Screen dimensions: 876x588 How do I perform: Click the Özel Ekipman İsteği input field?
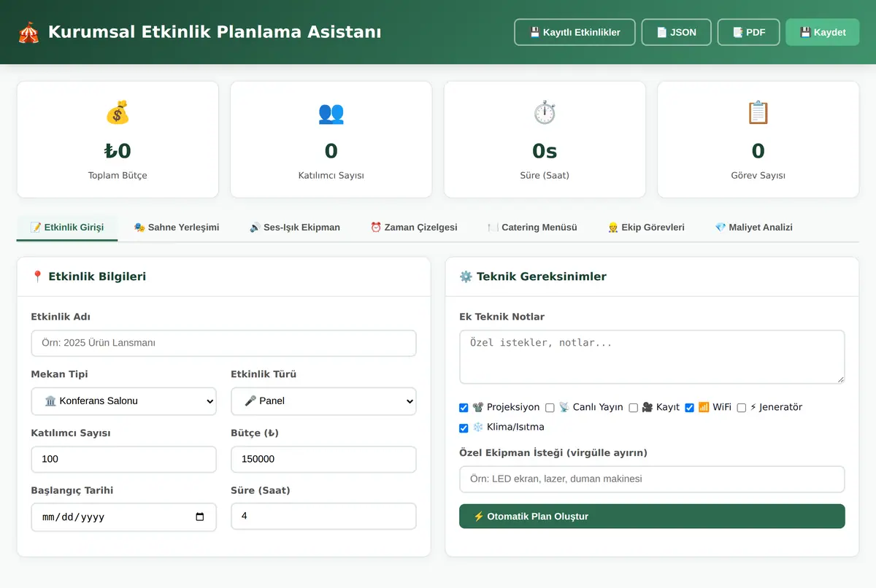click(x=652, y=479)
